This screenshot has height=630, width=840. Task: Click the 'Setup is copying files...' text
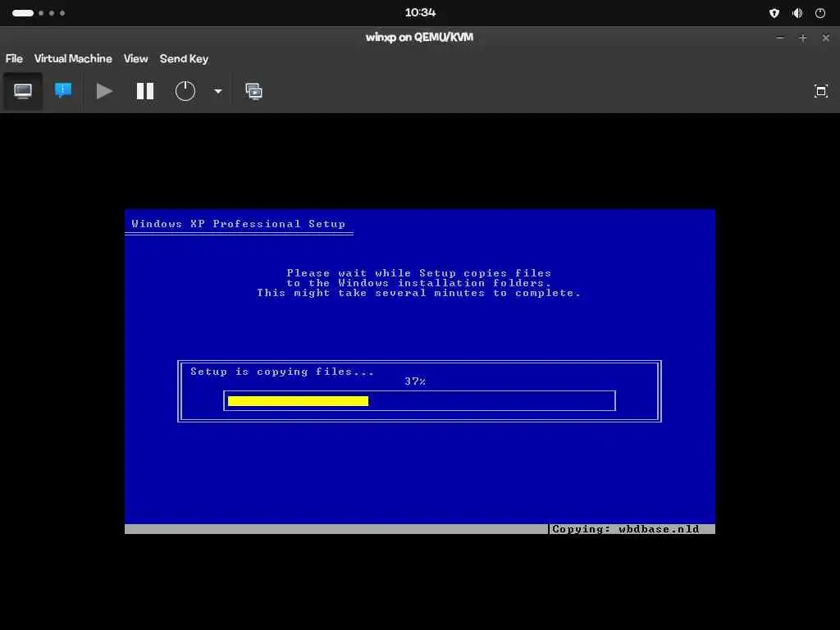pos(282,372)
